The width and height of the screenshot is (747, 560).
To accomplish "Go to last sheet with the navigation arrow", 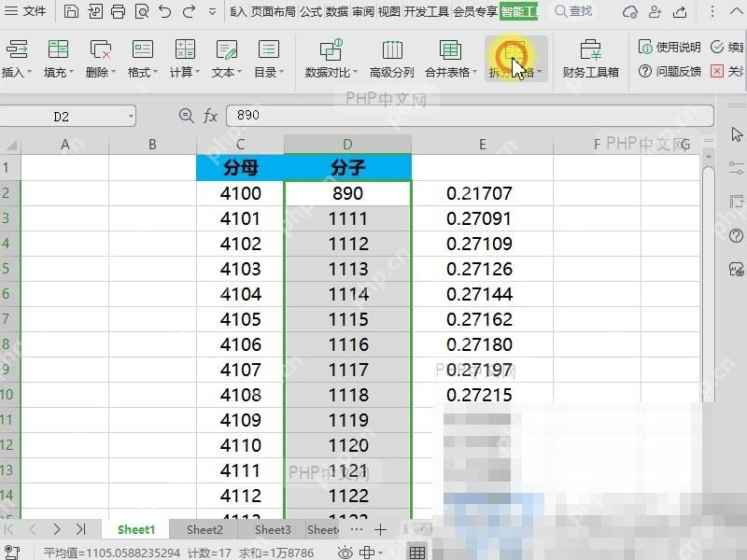I will [x=81, y=529].
